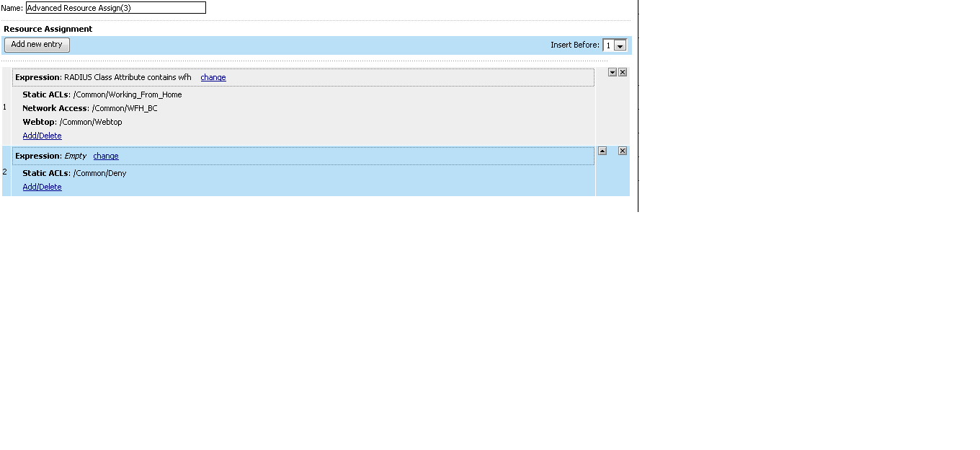The image size is (980, 450).
Task: Expand expression editor via entry 2 change link
Action: [x=105, y=156]
